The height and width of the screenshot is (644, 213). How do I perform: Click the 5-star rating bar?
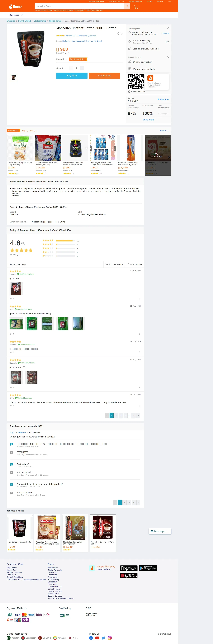click(x=65, y=240)
